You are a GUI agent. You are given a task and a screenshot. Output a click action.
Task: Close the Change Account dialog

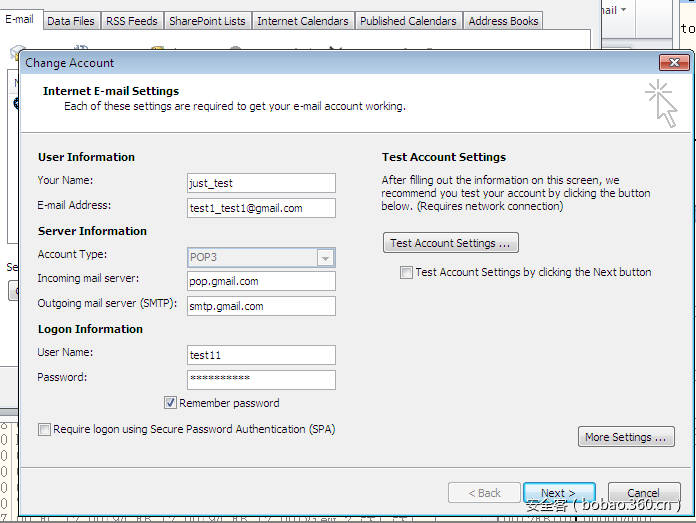click(x=669, y=63)
